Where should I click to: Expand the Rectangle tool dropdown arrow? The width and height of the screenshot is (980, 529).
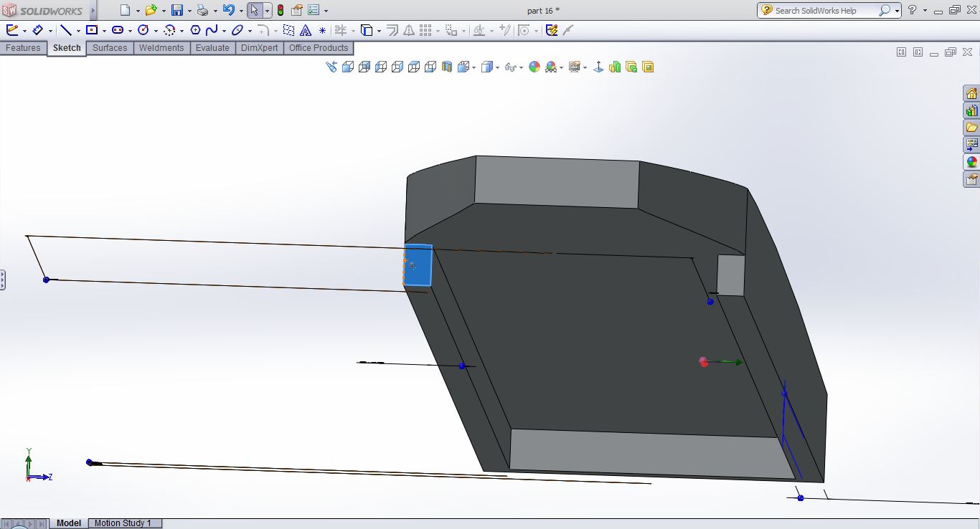pos(104,31)
